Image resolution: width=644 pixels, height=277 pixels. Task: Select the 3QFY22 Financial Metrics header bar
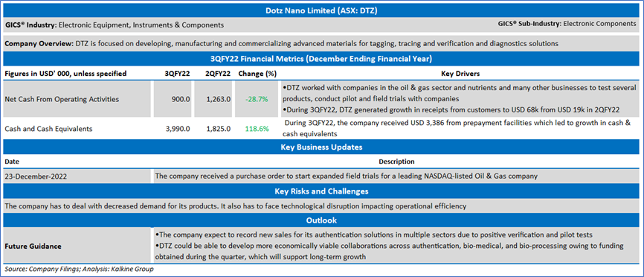point(321,59)
